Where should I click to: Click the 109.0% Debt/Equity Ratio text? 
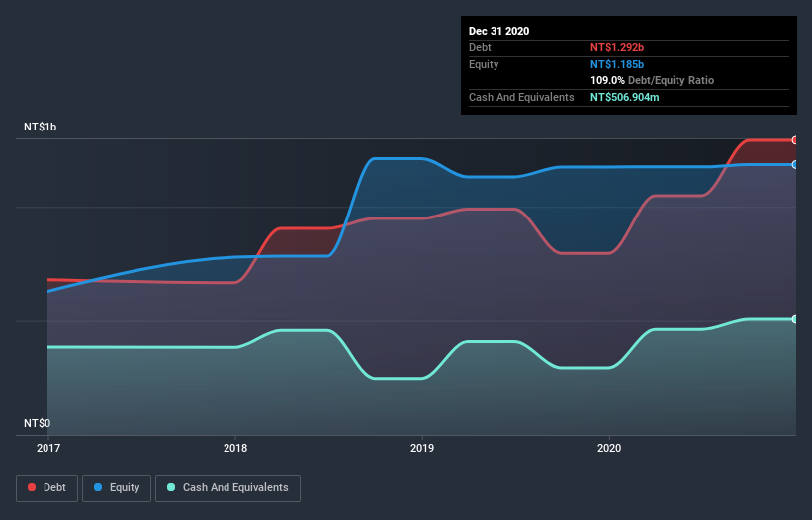652,80
